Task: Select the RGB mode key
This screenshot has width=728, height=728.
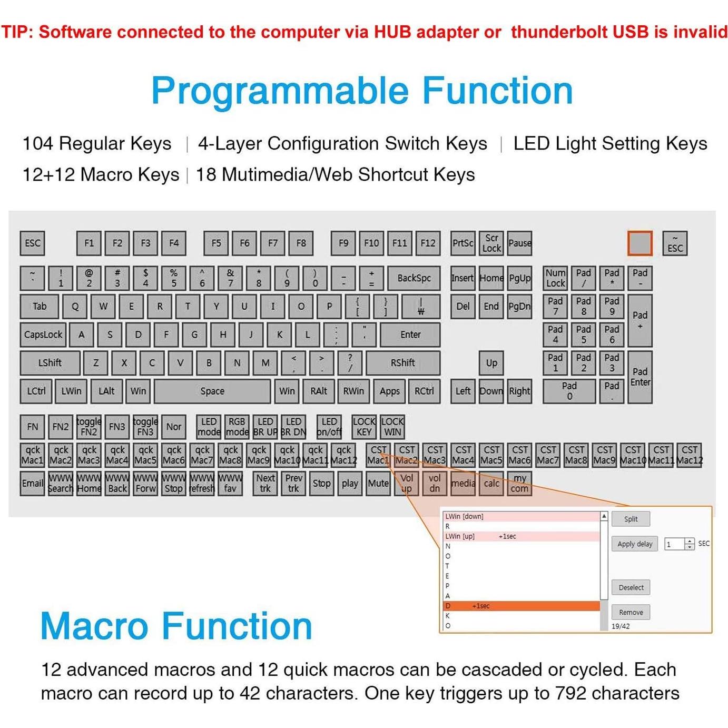Action: click(238, 426)
